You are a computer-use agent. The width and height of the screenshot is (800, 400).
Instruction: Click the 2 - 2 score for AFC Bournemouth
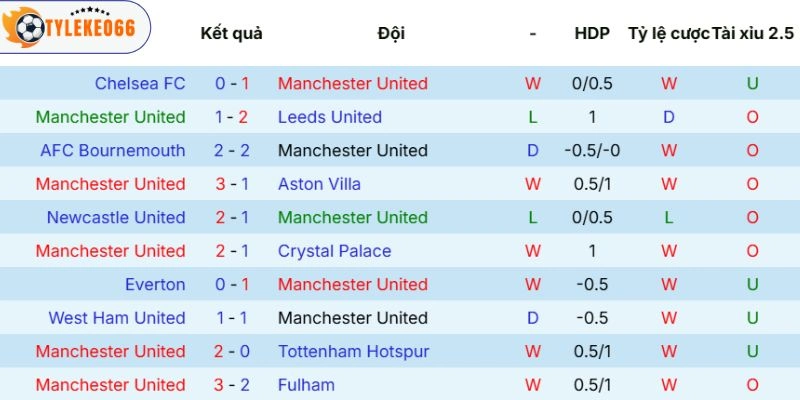tap(232, 151)
